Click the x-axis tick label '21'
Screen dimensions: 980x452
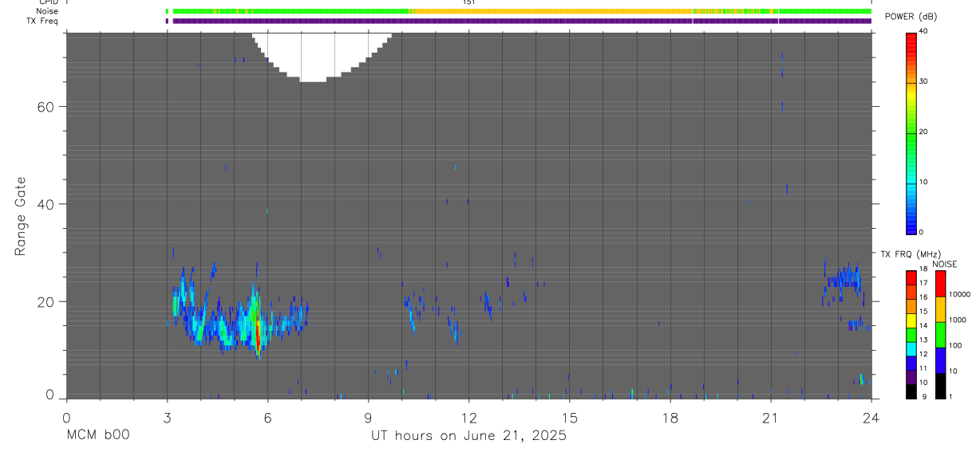(x=770, y=417)
